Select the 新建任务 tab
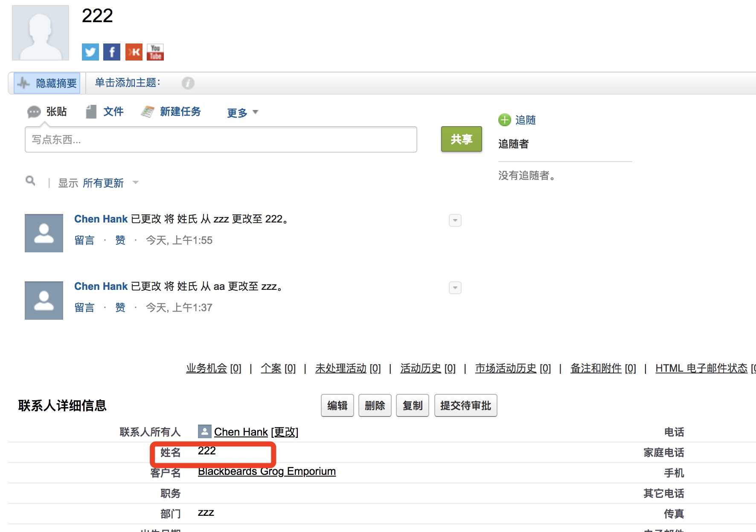 coord(171,112)
